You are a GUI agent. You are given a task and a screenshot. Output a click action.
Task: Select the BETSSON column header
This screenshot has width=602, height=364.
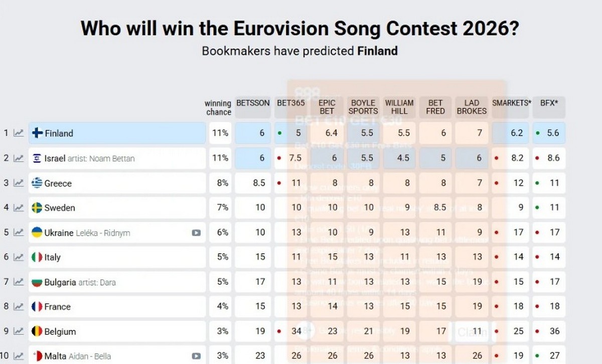[x=253, y=107]
